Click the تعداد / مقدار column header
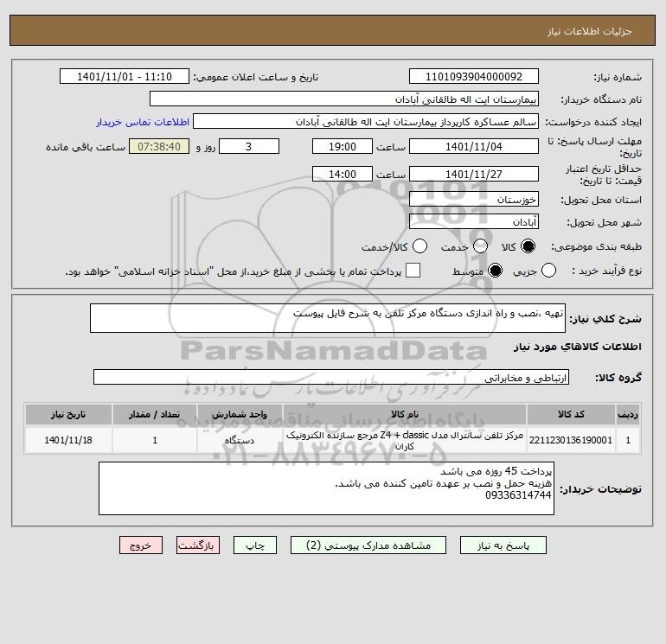 (155, 414)
